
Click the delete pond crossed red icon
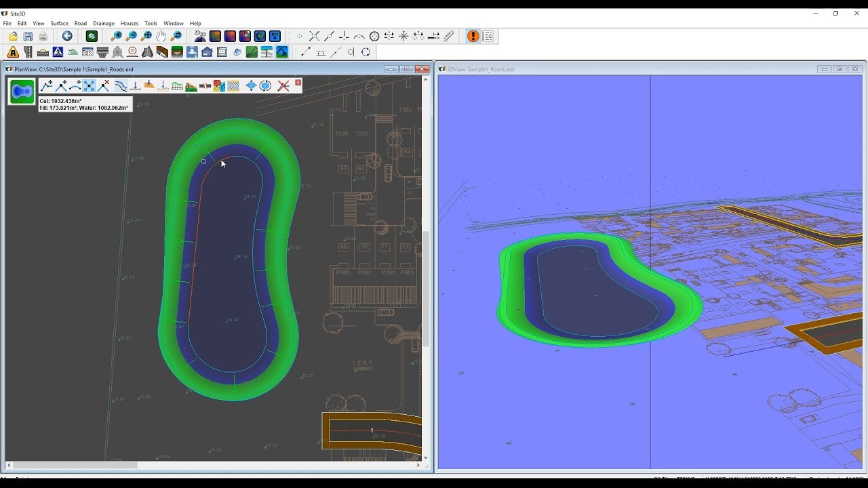coord(283,85)
